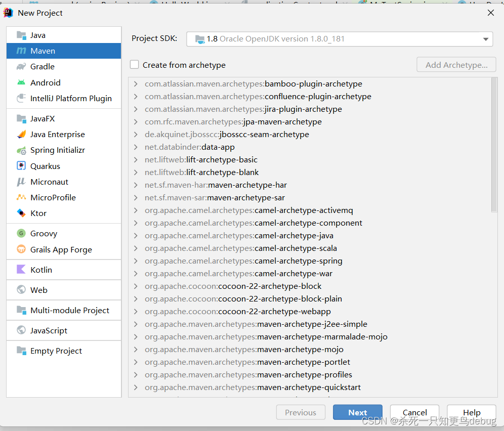Click the Grails App Forge icon
The height and width of the screenshot is (431, 504).
click(x=21, y=249)
